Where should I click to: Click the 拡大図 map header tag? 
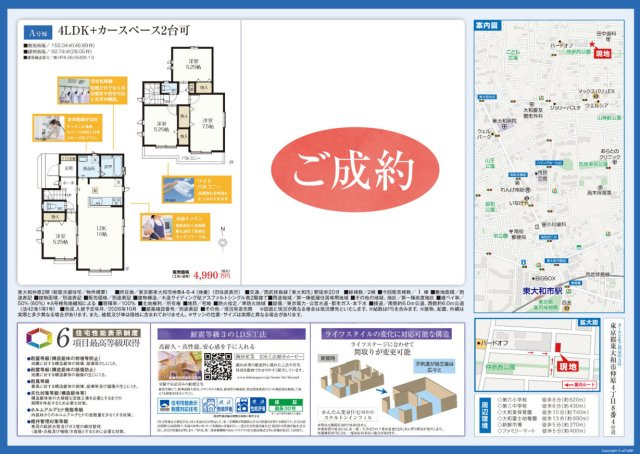[x=588, y=323]
